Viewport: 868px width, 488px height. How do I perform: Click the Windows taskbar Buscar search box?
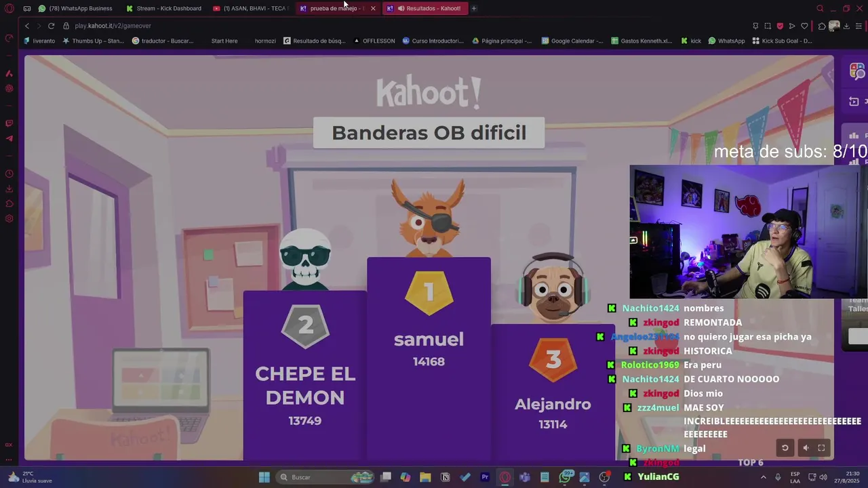(x=326, y=477)
